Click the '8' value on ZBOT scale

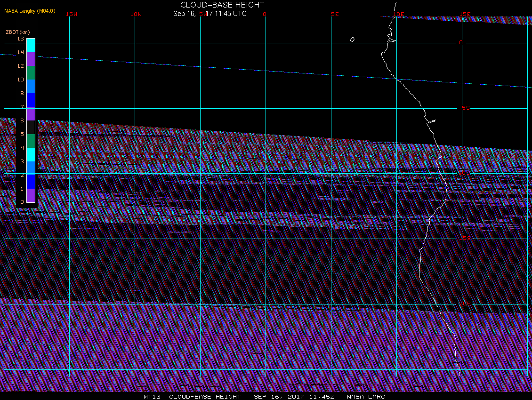(22, 93)
